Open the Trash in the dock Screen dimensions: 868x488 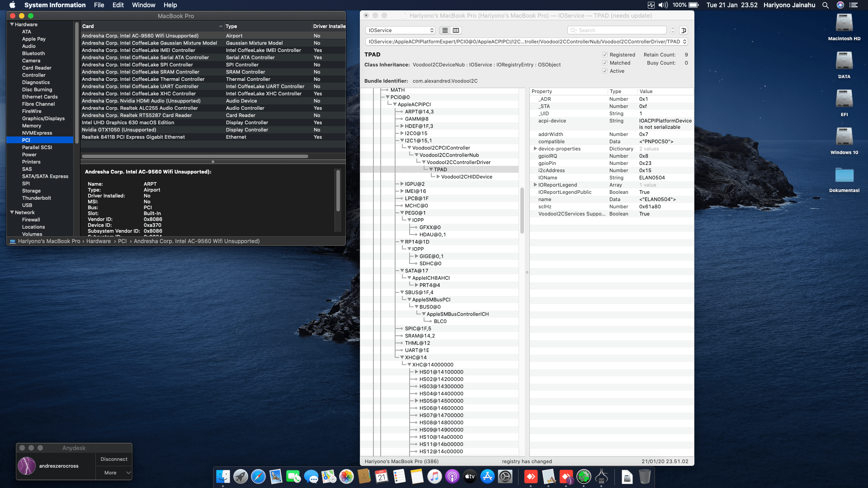pos(645,476)
